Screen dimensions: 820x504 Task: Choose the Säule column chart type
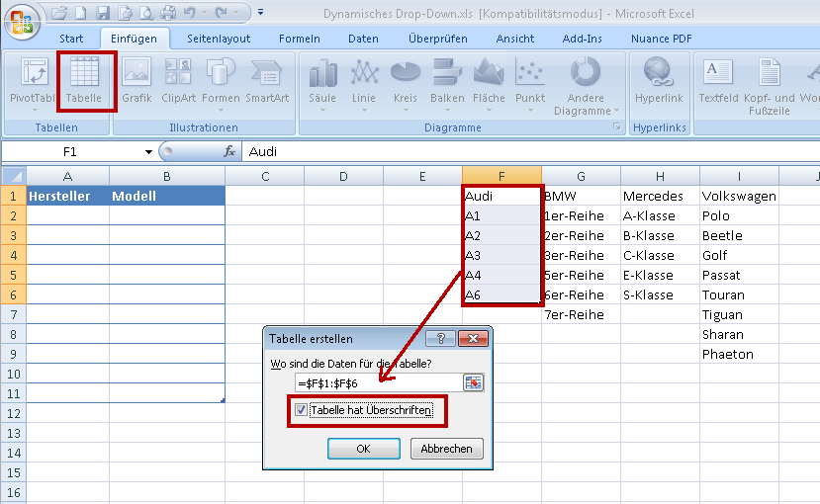point(322,85)
